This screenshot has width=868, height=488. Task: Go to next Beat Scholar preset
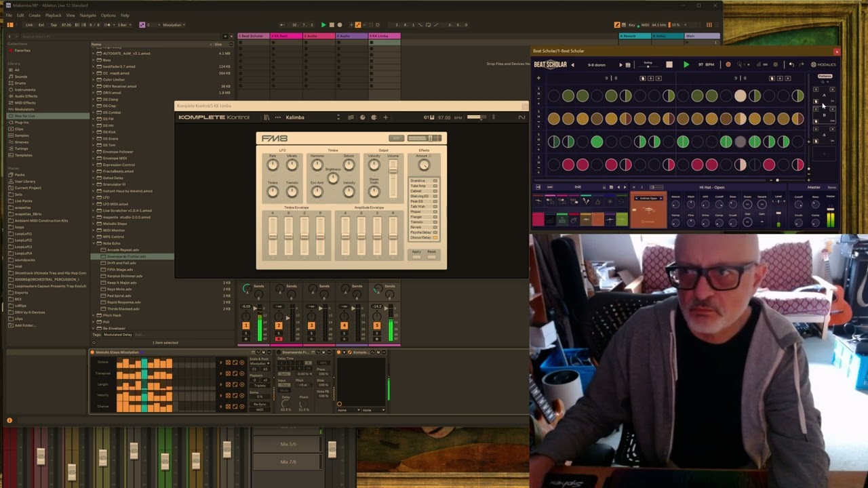(x=620, y=64)
